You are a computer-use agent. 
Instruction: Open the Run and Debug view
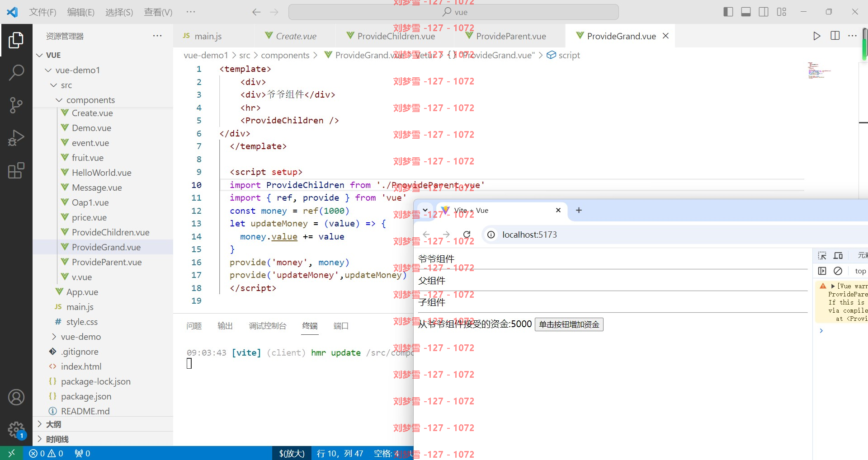pos(16,138)
